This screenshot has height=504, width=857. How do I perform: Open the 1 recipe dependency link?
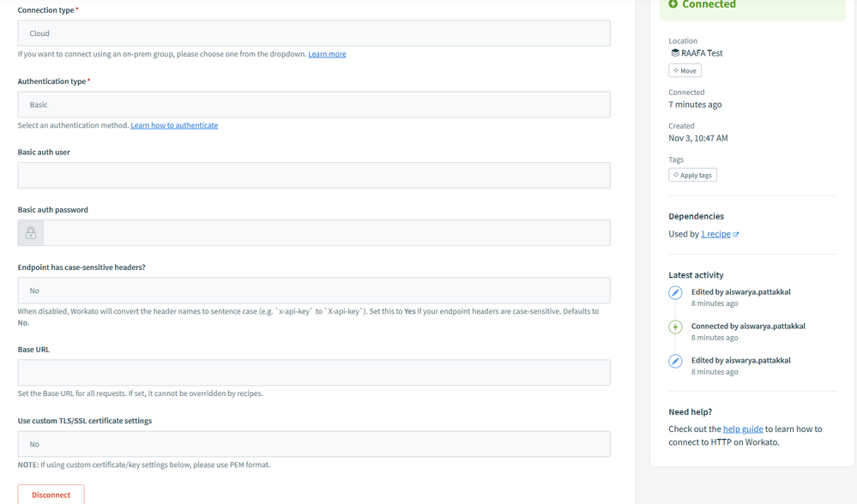[x=715, y=234]
